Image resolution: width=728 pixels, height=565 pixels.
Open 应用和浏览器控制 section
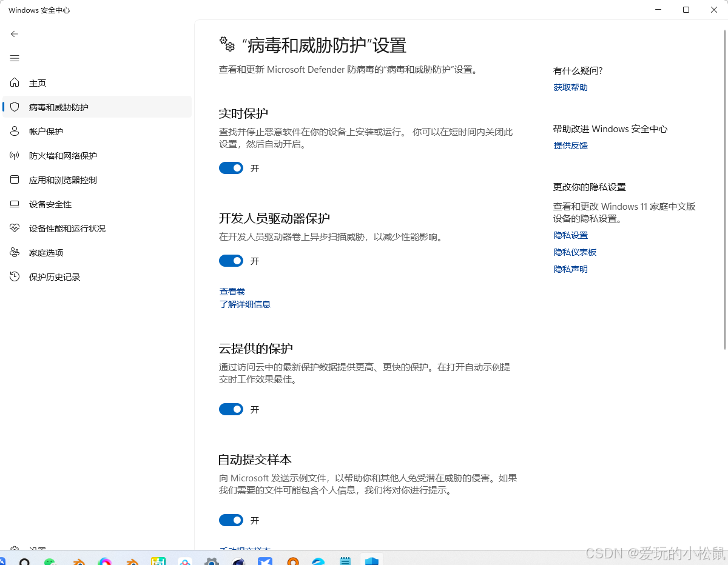point(97,180)
